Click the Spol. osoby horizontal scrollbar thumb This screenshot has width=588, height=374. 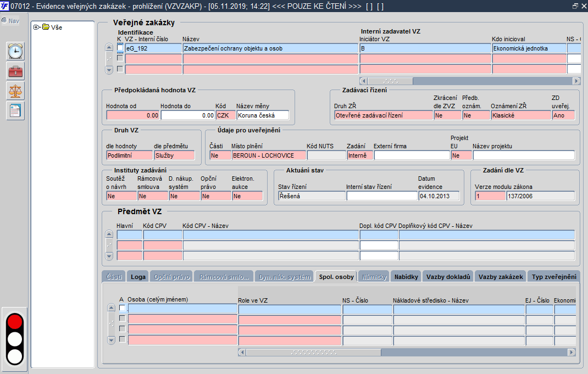pos(313,352)
